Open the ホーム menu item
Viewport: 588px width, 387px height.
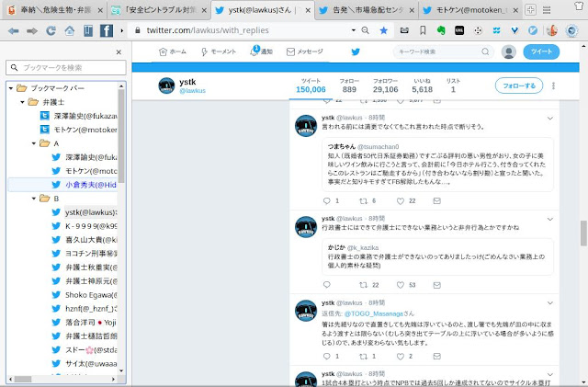click(x=173, y=51)
